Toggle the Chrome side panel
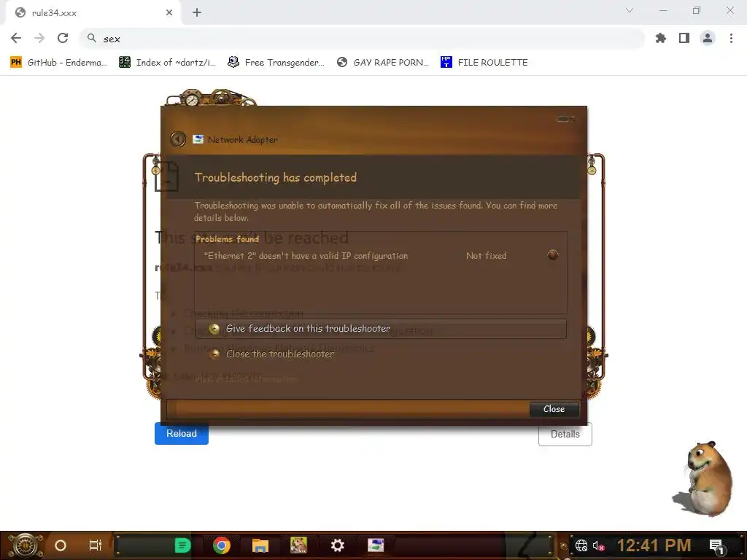Image resolution: width=747 pixels, height=560 pixels. [x=684, y=38]
